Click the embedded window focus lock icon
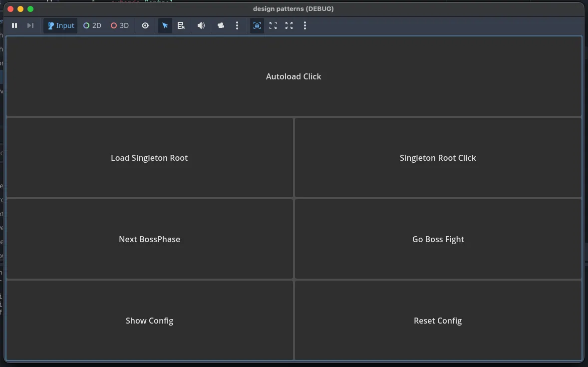 (x=257, y=25)
